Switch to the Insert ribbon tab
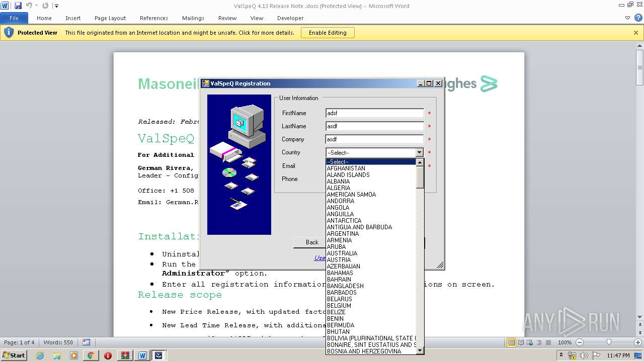This screenshot has width=644, height=362. point(73,18)
